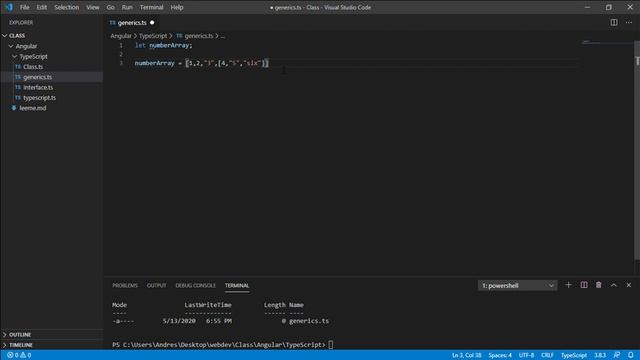Open leeme.md file
This screenshot has width=640, height=360.
click(x=33, y=108)
